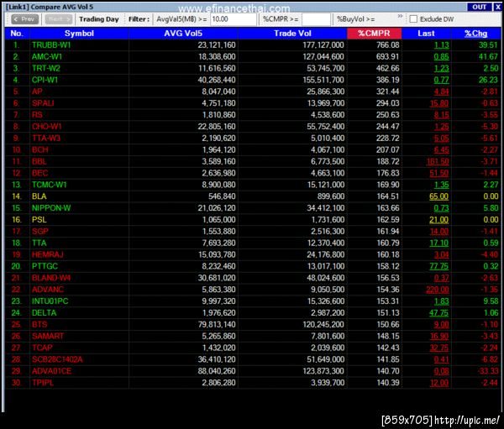The image size is (504, 429).
Task: Open last price 77.75 of PTTGC
Action: [439, 267]
